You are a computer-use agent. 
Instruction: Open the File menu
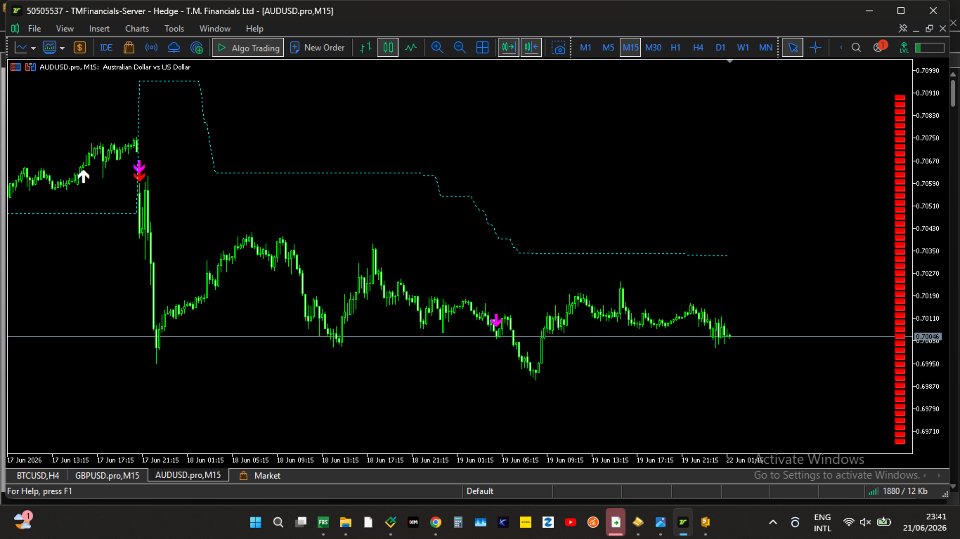click(x=34, y=29)
